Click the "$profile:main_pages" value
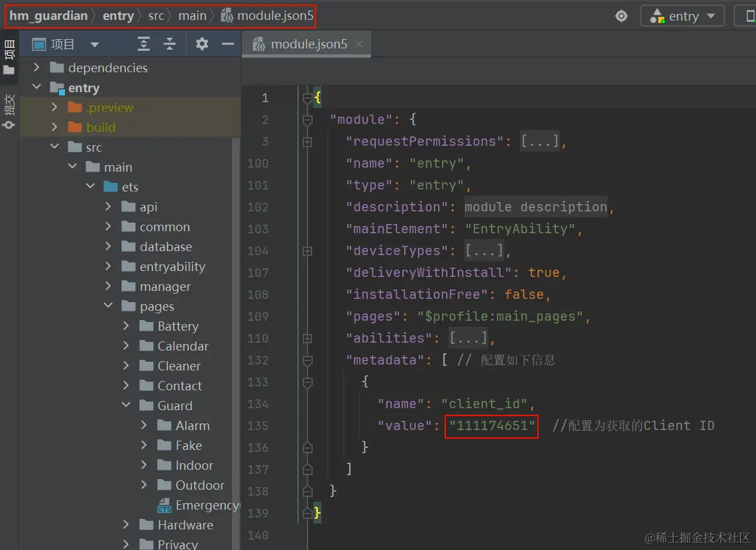Image resolution: width=756 pixels, height=550 pixels. (x=500, y=316)
